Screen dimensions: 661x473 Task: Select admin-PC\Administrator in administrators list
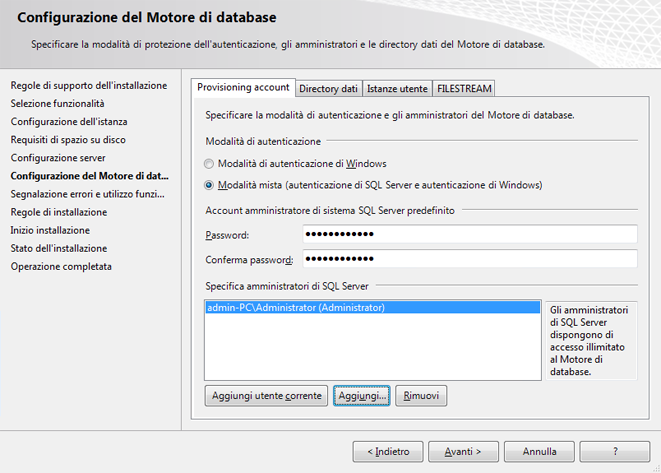(373, 307)
